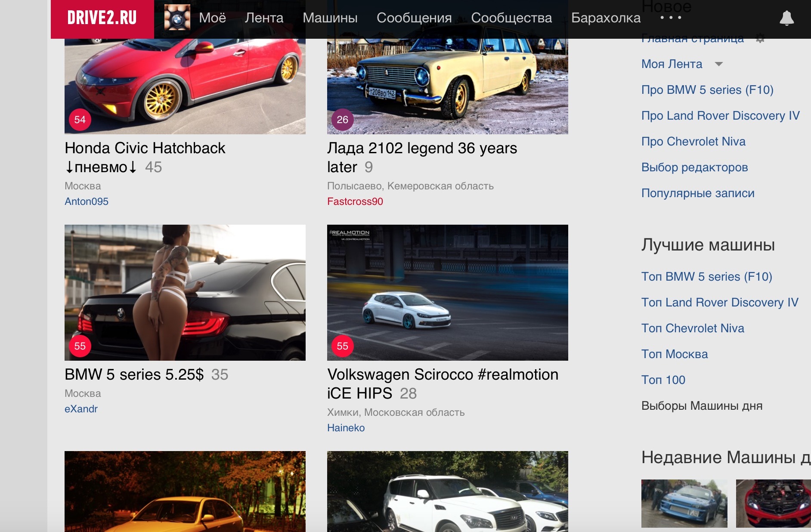Click Химки, Московская область location text
811x532 pixels.
click(x=396, y=412)
